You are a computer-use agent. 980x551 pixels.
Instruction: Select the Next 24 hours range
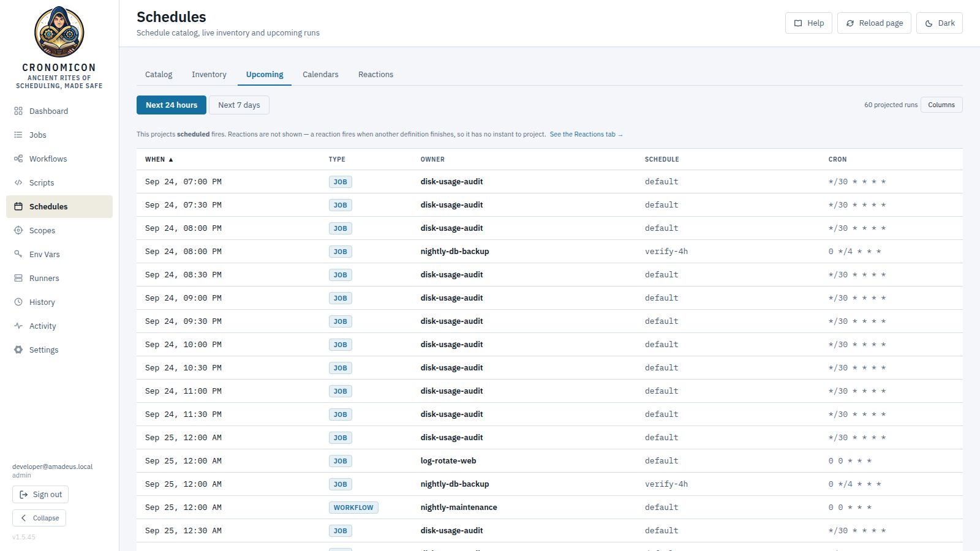[171, 105]
